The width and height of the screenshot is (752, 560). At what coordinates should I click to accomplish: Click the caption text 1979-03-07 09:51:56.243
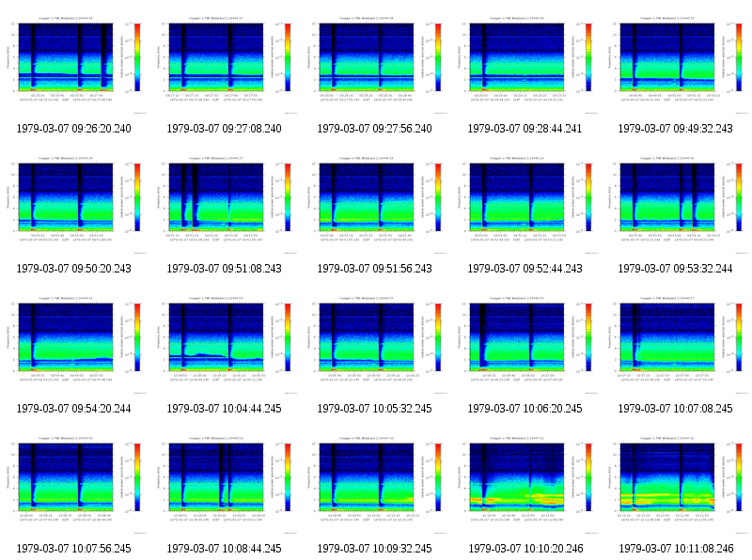pyautogui.click(x=374, y=269)
